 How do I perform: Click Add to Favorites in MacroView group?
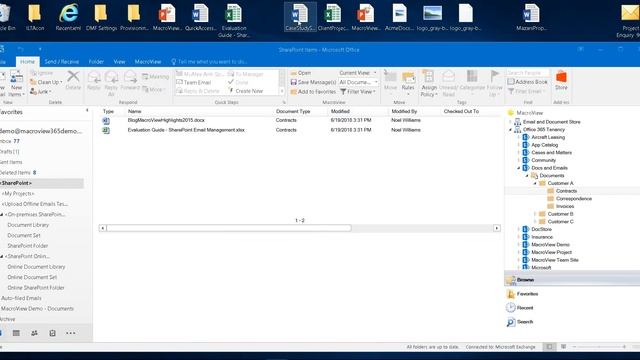[x=313, y=92]
